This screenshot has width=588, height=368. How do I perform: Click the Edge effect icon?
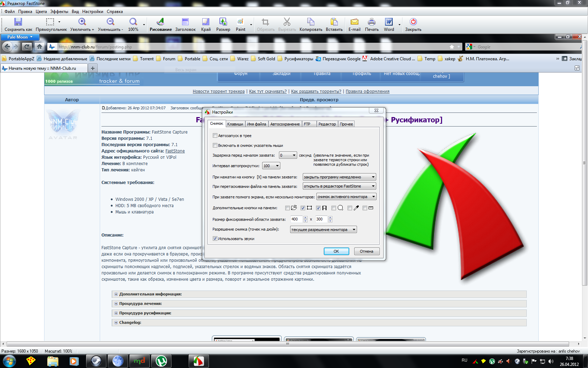click(x=206, y=22)
